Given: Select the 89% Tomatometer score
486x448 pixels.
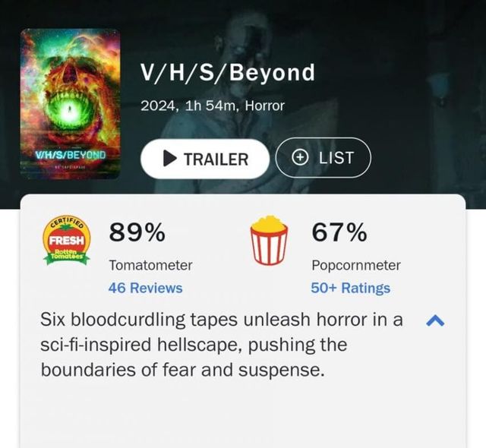Looking at the screenshot, I should (x=137, y=232).
